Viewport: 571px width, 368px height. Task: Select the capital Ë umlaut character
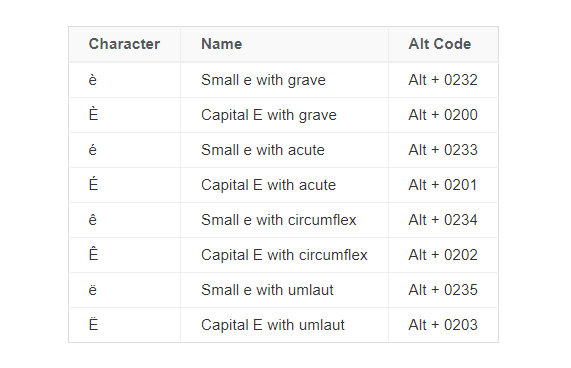click(94, 324)
